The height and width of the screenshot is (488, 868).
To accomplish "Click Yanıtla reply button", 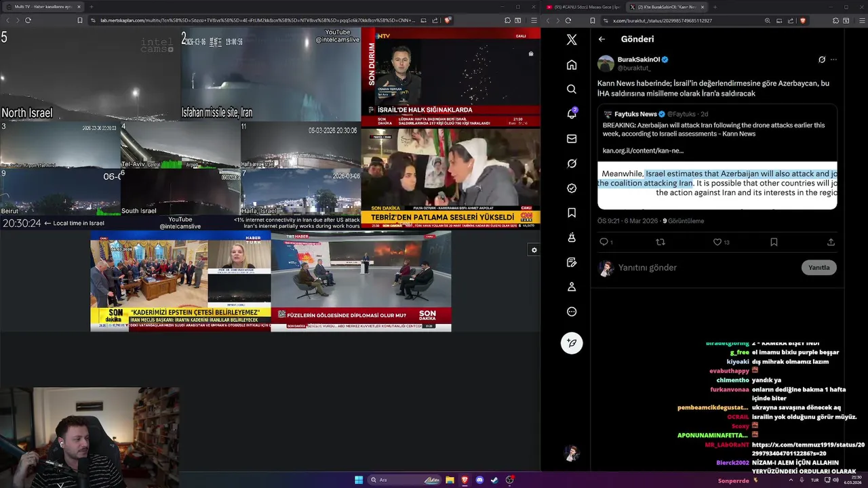I will (x=818, y=268).
